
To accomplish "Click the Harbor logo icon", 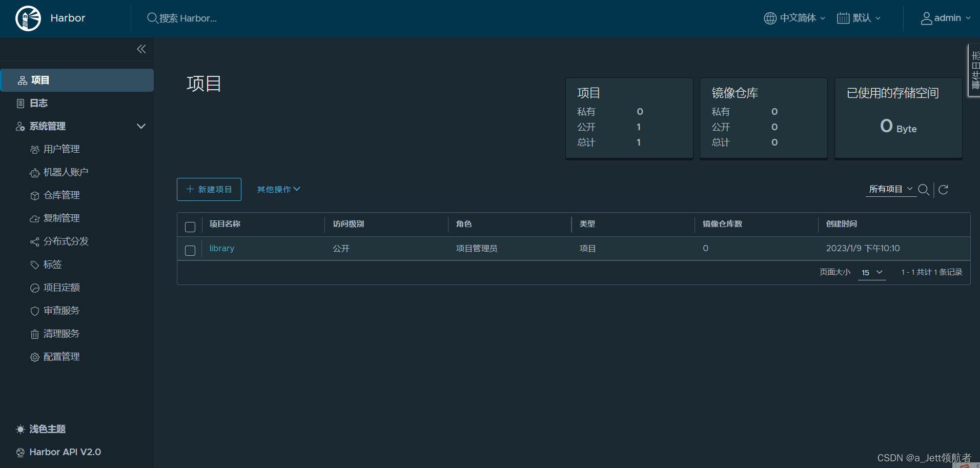I will coord(28,18).
